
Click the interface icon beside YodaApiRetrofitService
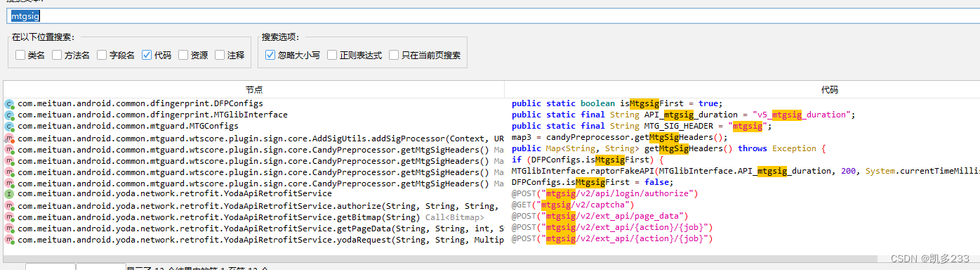10,194
